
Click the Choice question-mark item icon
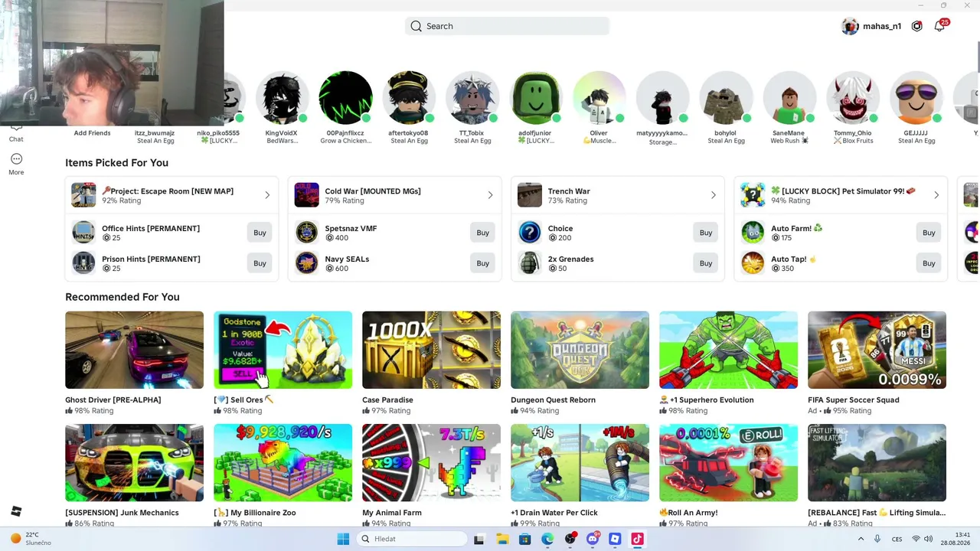click(x=529, y=233)
